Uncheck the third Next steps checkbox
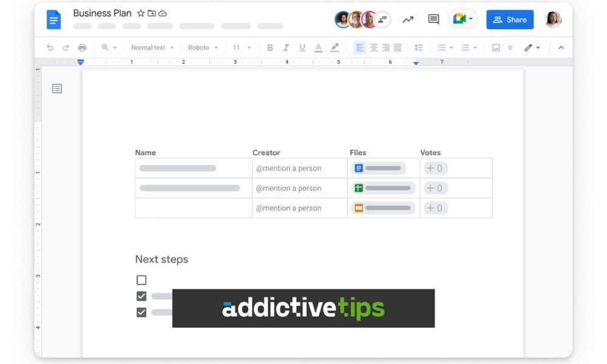 point(141,312)
